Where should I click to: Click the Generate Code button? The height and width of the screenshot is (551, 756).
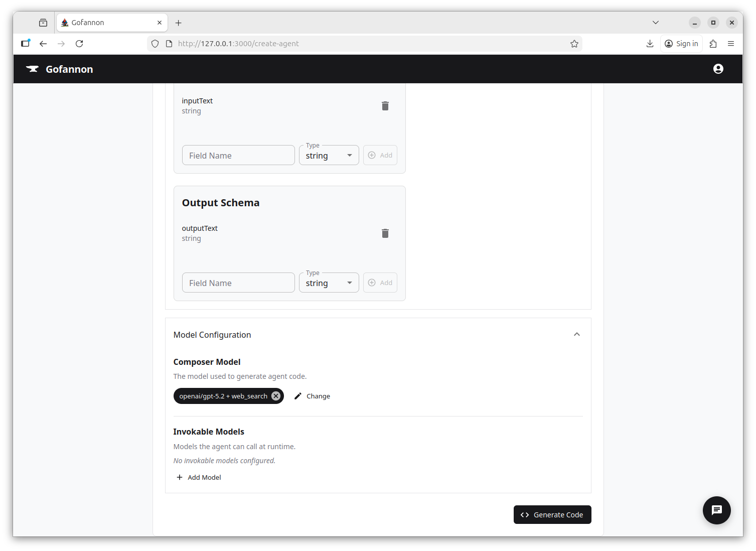[x=552, y=514]
